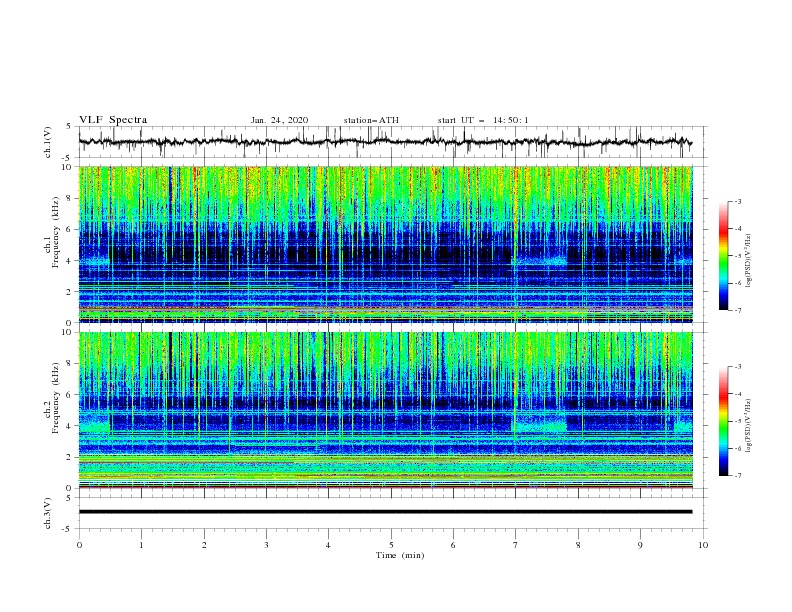
Task: Click time axis tick label "1"
Action: [x=141, y=545]
